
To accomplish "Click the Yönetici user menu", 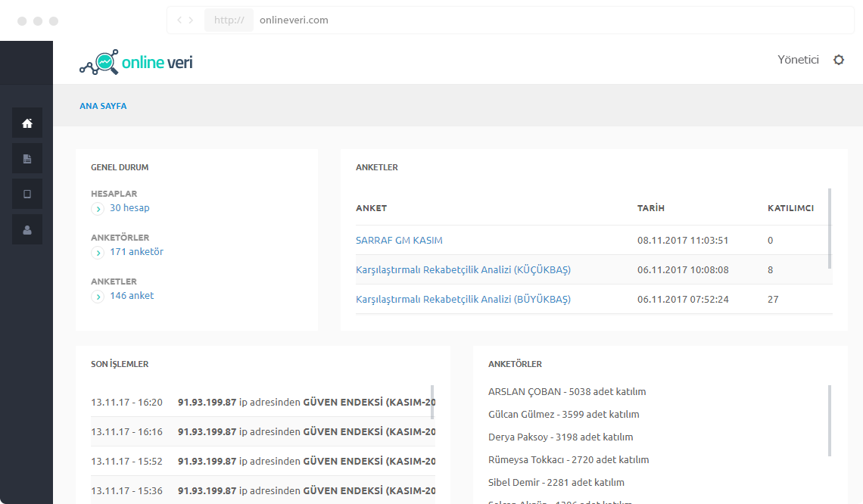I will 798,60.
